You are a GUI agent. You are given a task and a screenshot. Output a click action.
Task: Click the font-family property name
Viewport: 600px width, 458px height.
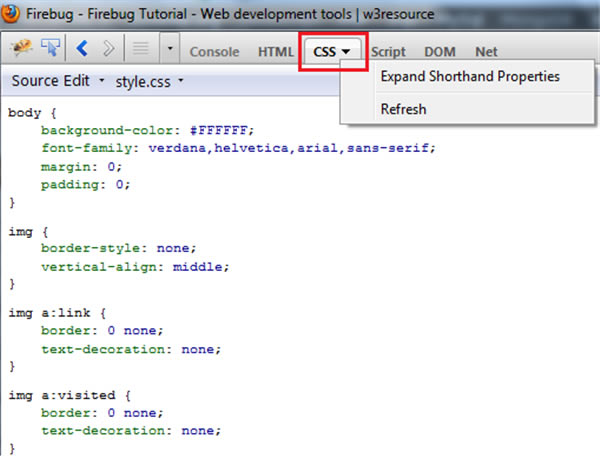[x=86, y=148]
